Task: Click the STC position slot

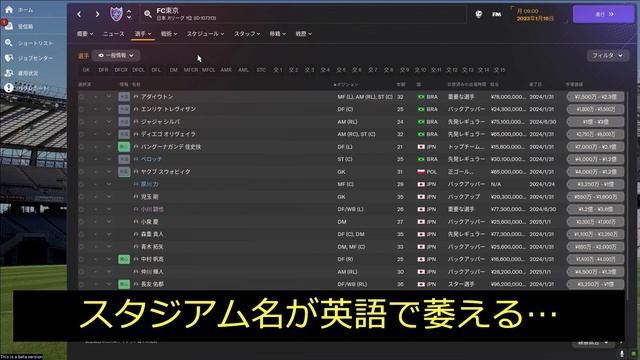Action: tap(261, 70)
